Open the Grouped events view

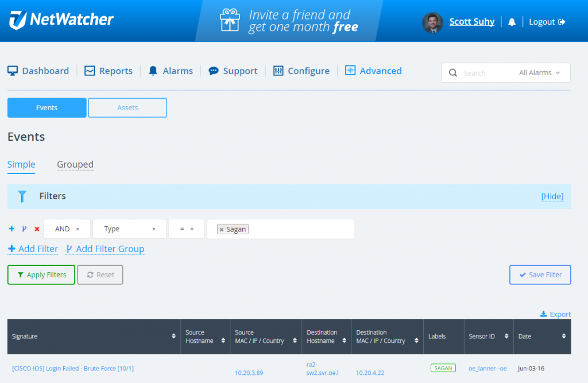75,165
